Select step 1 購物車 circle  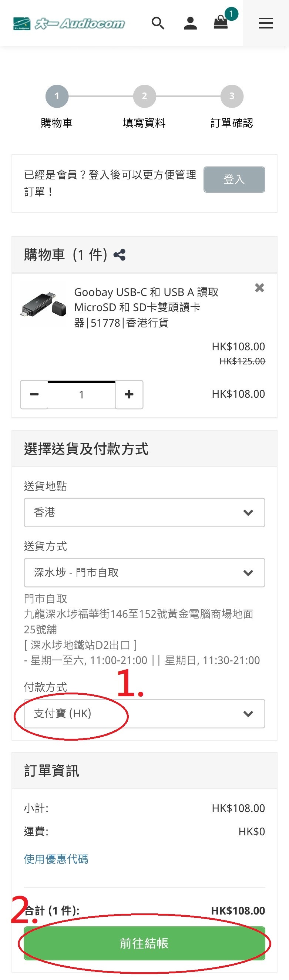[x=57, y=96]
